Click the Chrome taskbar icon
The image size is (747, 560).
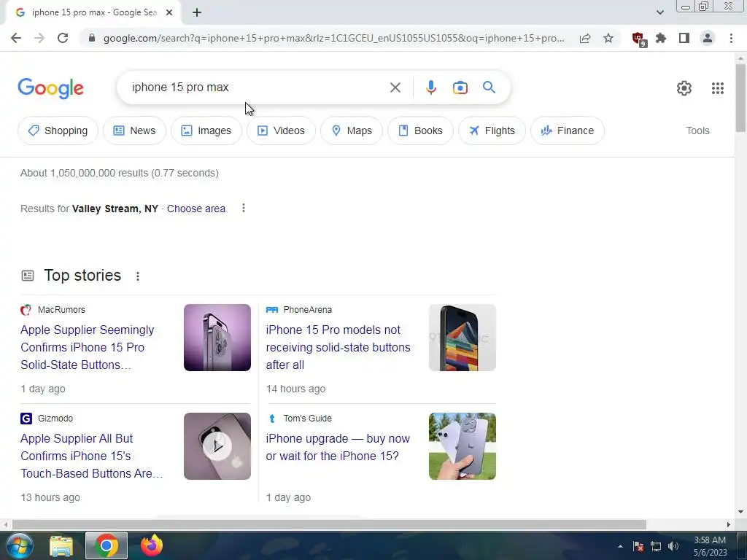point(107,545)
